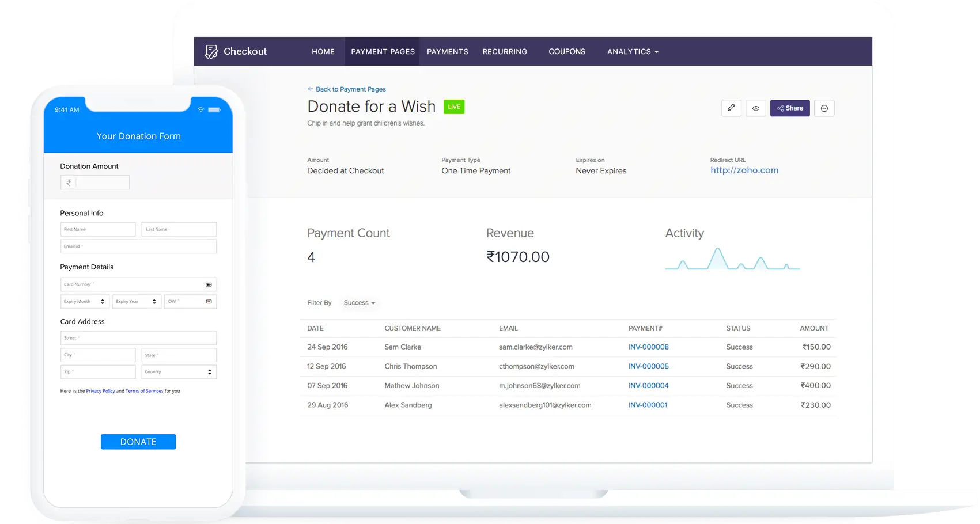This screenshot has height=524, width=980.
Task: Click the back arrow before Payment Pages text
Action: pos(311,89)
